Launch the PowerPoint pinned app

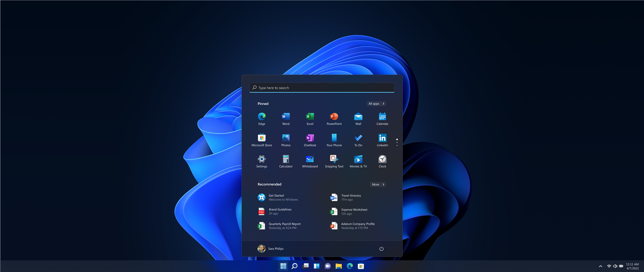[334, 117]
